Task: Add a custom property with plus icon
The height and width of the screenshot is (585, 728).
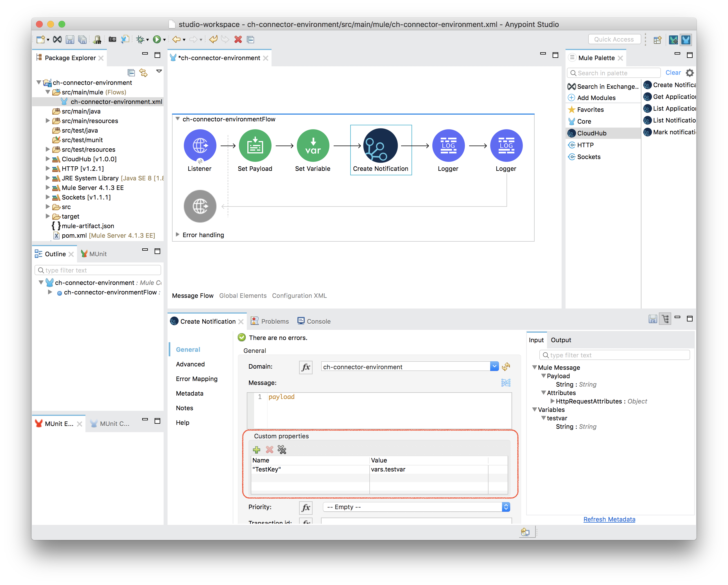Action: (x=257, y=450)
